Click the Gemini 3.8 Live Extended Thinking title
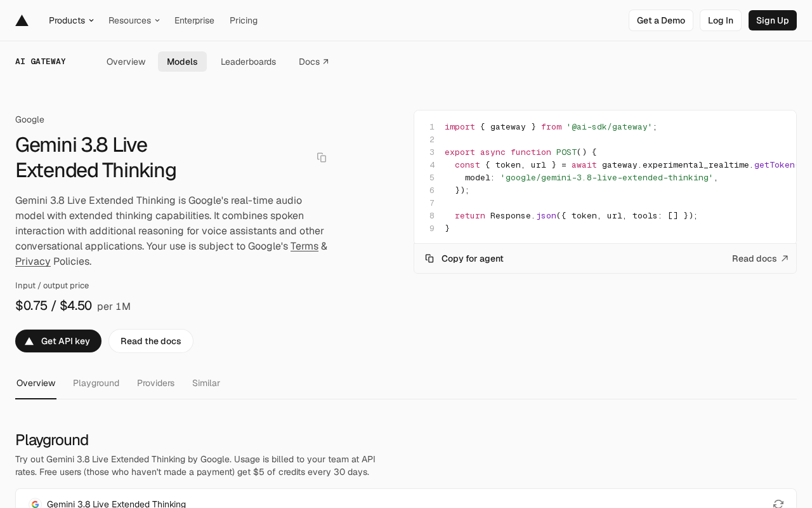 click(96, 157)
